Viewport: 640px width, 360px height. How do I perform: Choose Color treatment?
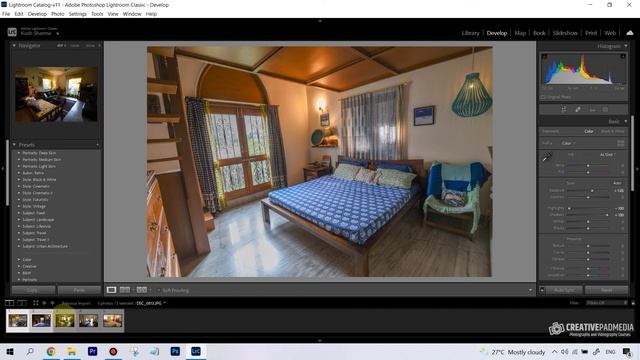(589, 131)
